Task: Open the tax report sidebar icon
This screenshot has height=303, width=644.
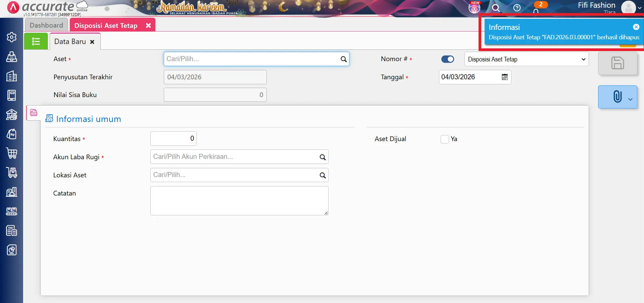Action: point(12,230)
